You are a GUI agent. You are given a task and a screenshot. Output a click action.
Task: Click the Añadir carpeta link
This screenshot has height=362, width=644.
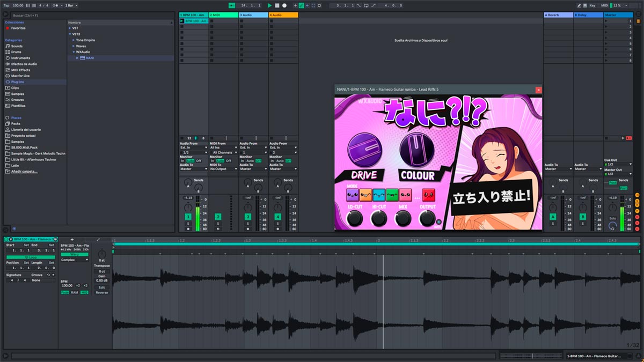tap(24, 171)
